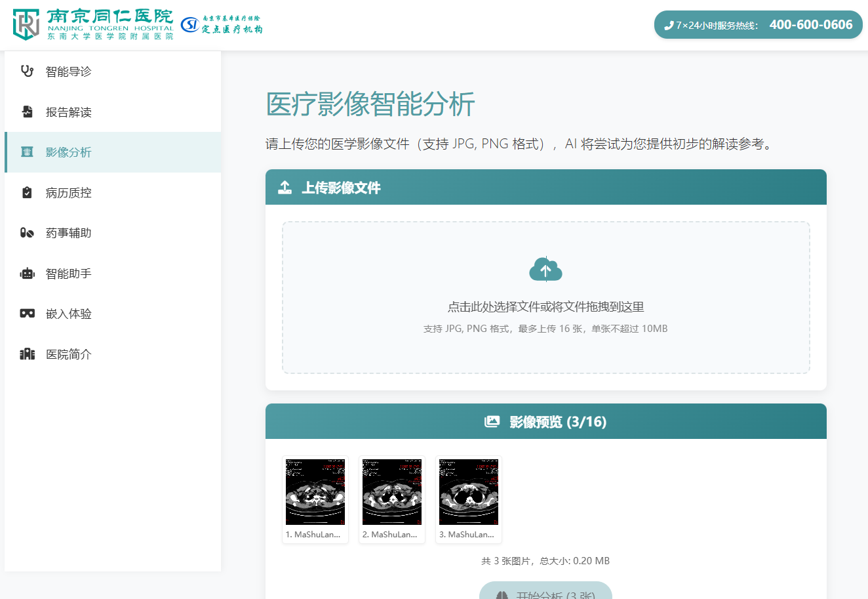Click the phone icon near service hotline

(671, 24)
